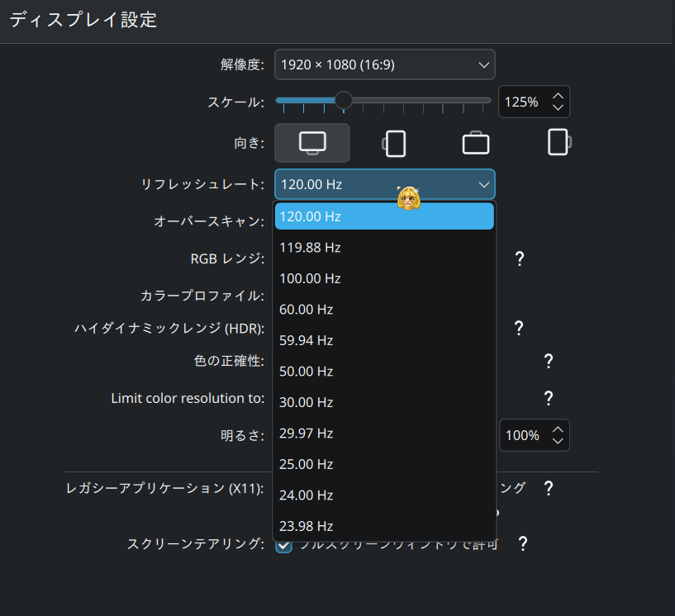The height and width of the screenshot is (616, 675).
Task: Select the flipped landscape orientation icon
Action: coord(476,142)
